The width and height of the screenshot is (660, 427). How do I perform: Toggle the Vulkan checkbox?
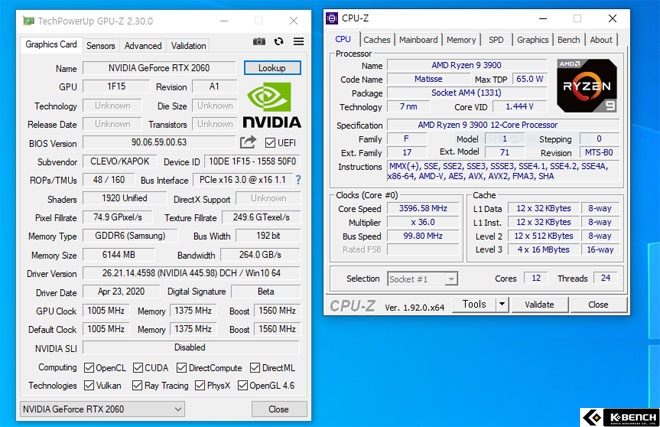coord(89,385)
